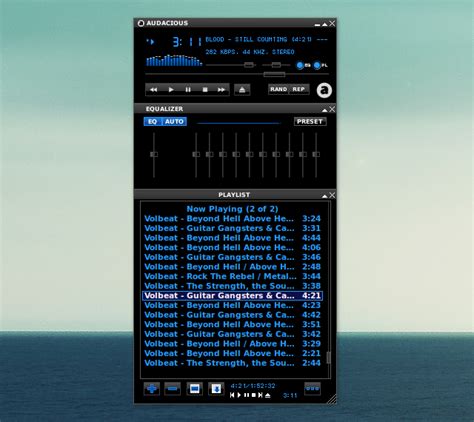This screenshot has height=422, width=474.
Task: Select Volbeat - Rock The Rebel / Metal track
Action: click(232, 276)
